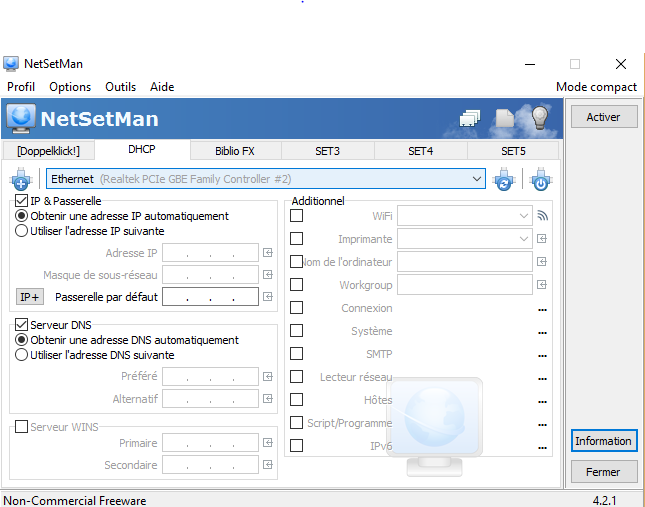Click the Workgroup text field
Screen dimensions: 645x507
point(465,285)
